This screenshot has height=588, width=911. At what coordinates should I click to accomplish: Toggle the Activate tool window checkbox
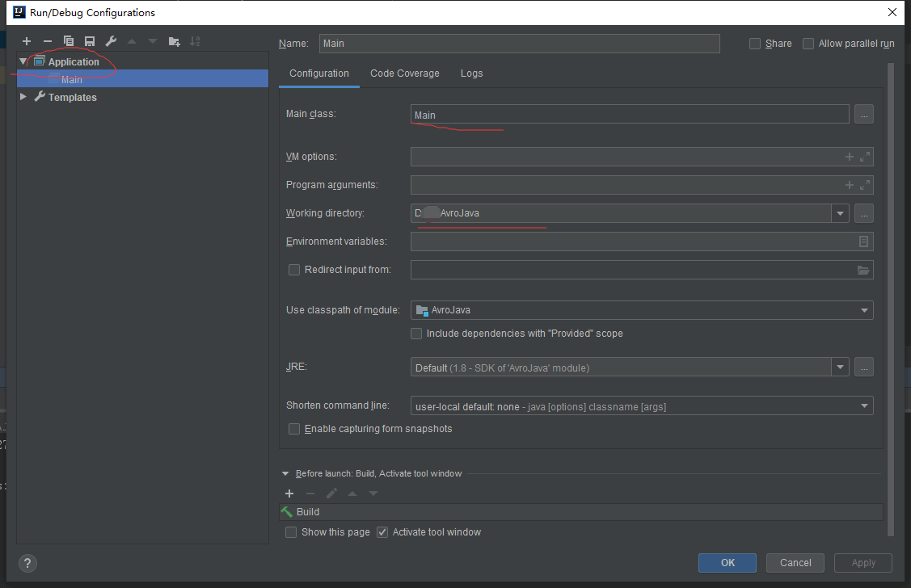(x=382, y=532)
